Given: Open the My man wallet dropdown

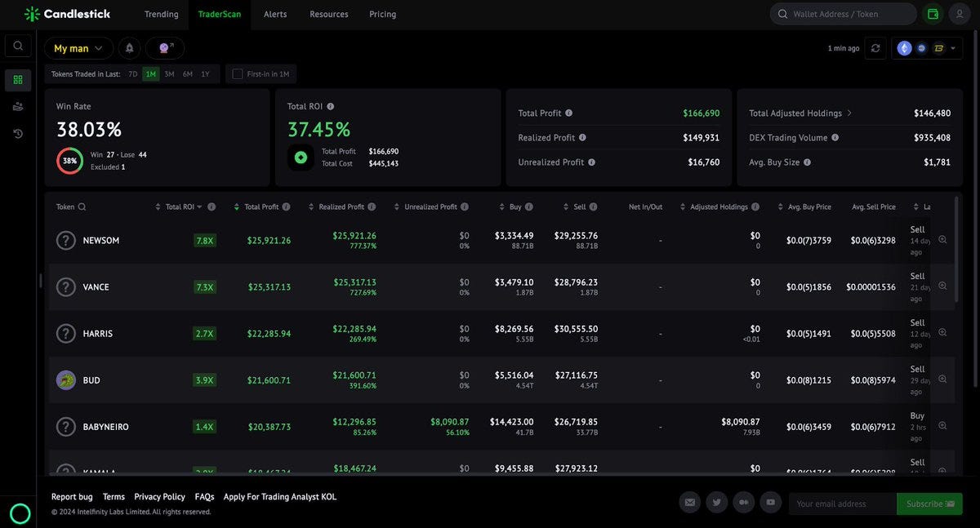Looking at the screenshot, I should click(78, 48).
